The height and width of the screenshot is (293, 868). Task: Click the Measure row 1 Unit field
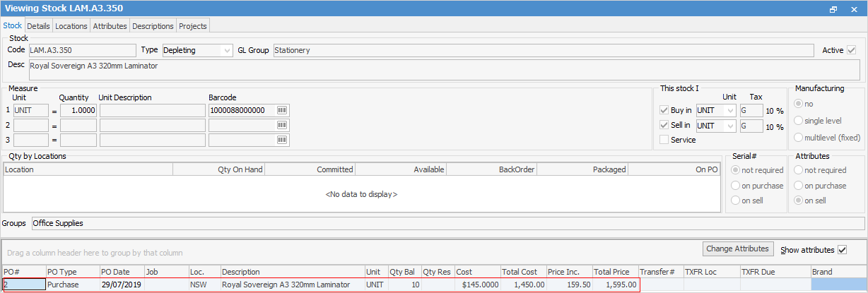point(31,110)
